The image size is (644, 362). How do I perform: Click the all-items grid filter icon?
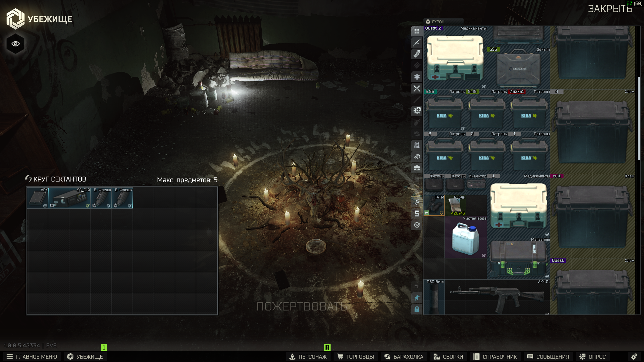point(417,31)
